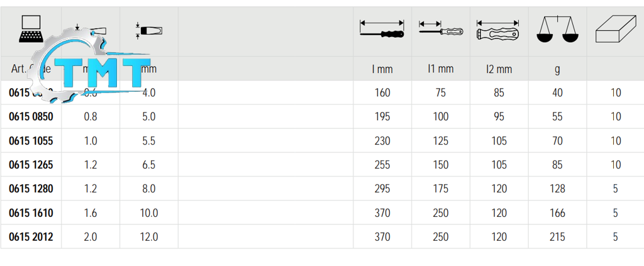The height and width of the screenshot is (266, 644).
Task: Open article code 0615 1280
Action: (x=31, y=189)
